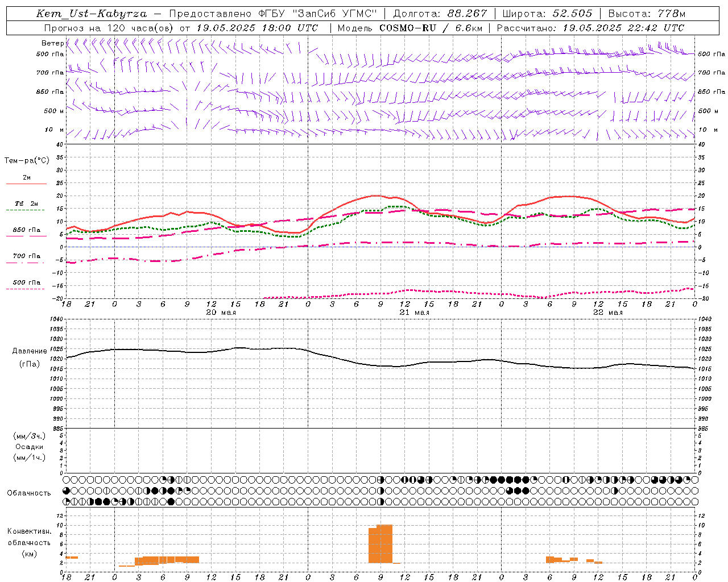728x582 pixels.
Task: Click the Высота: 778м elevation value
Action: 646,14
